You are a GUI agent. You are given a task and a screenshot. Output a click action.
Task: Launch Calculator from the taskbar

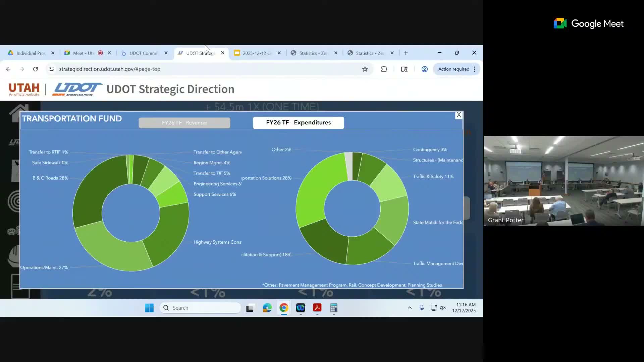tap(334, 308)
